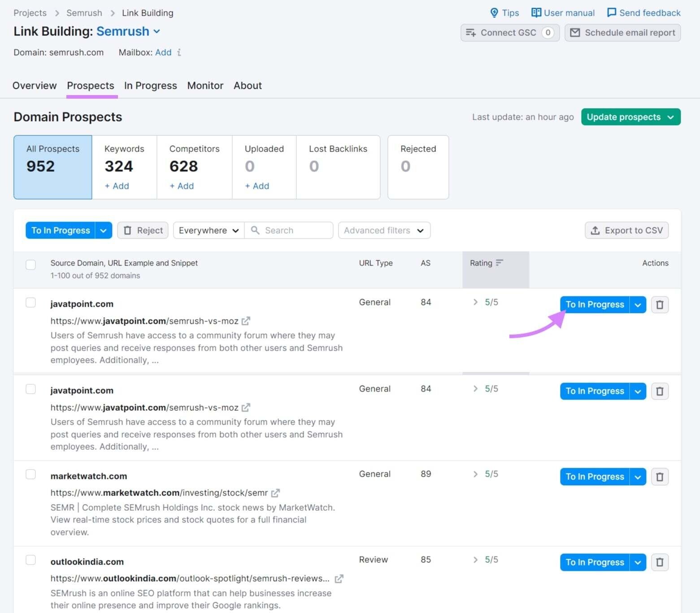Move javatpoint.com to In Progress
Image resolution: width=700 pixels, height=613 pixels.
coord(594,304)
